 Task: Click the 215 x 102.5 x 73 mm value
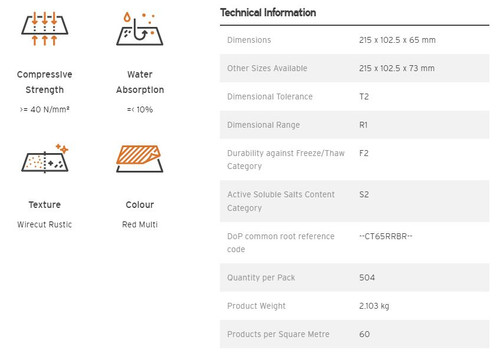point(397,68)
